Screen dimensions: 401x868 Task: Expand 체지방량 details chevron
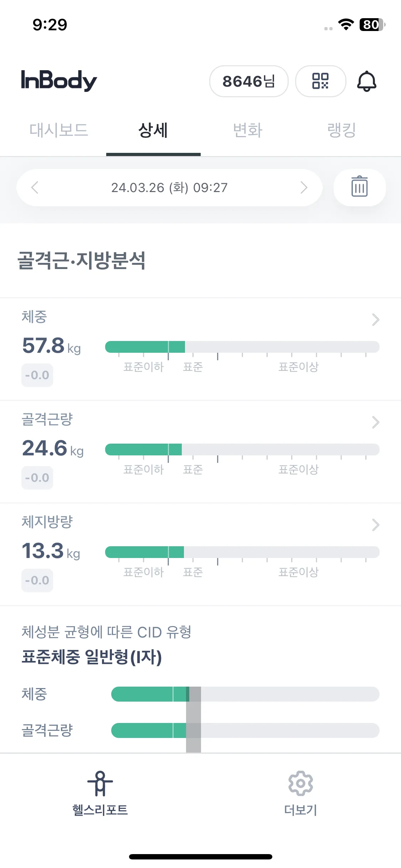[376, 525]
